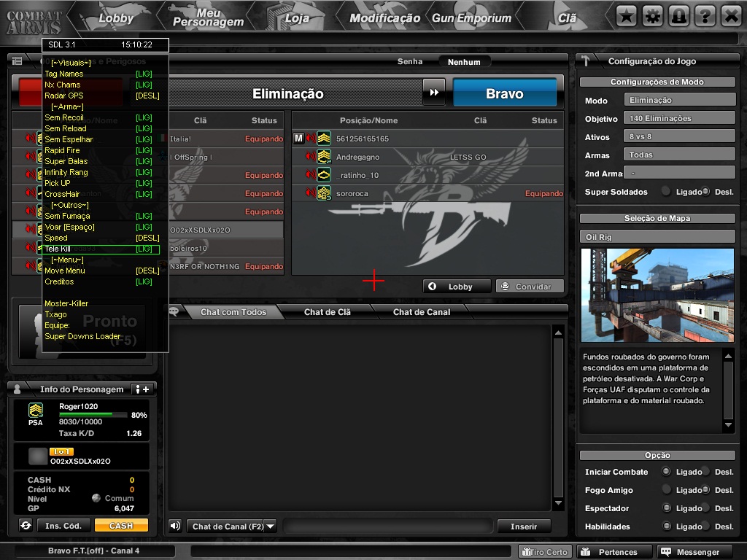This screenshot has height=560, width=747.
Task: Set Super Soldados to Ligado
Action: pyautogui.click(x=666, y=192)
